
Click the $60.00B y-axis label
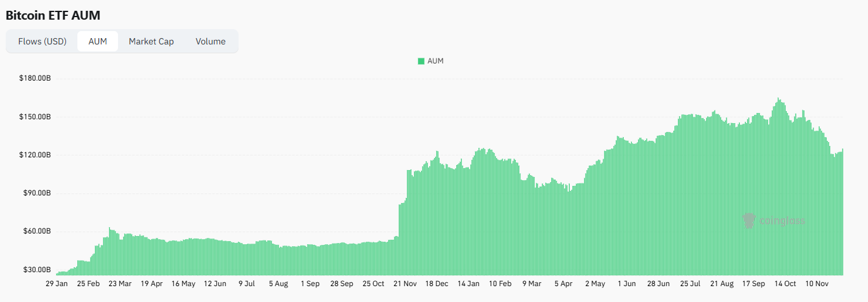coord(36,232)
